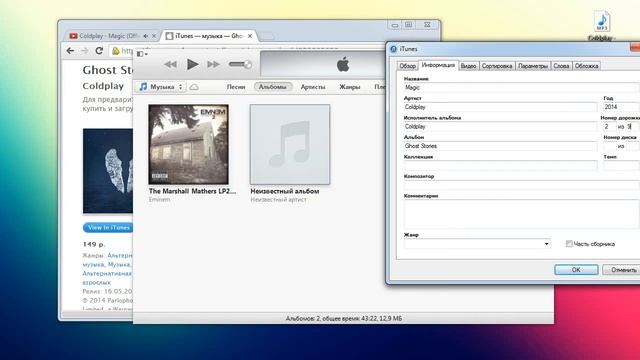The width and height of the screenshot is (640, 360).
Task: Go back in the browser window
Action: pyautogui.click(x=70, y=51)
